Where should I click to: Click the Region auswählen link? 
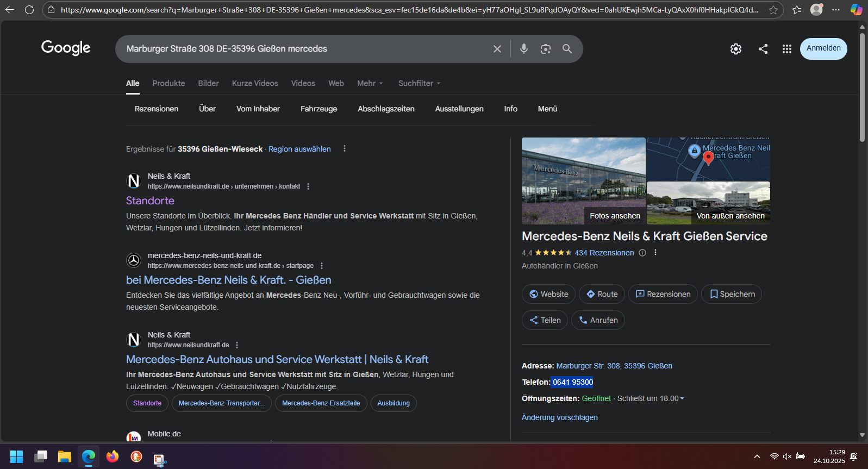click(x=299, y=149)
